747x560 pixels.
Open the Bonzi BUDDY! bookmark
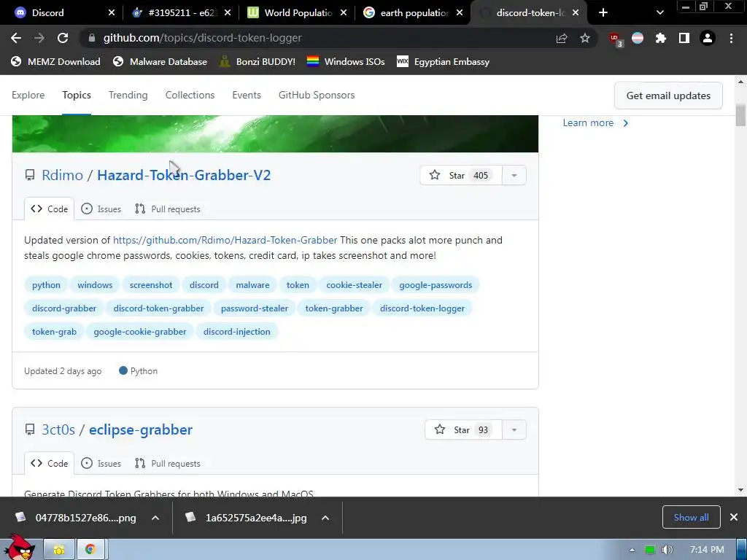point(258,62)
